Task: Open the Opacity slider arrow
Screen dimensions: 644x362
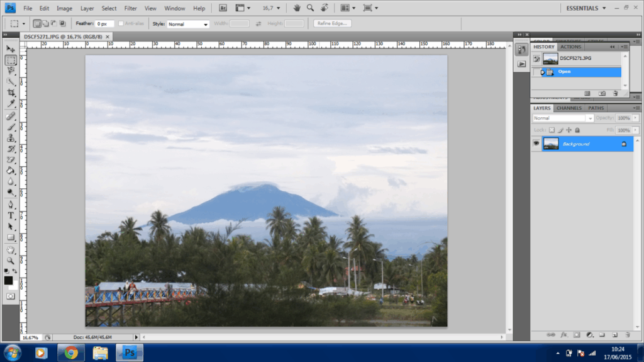Action: [x=636, y=118]
